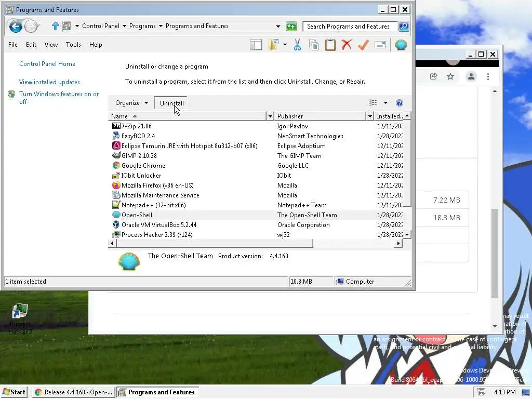
Task: Open Chrome's profile avatar icon
Action: (471, 76)
